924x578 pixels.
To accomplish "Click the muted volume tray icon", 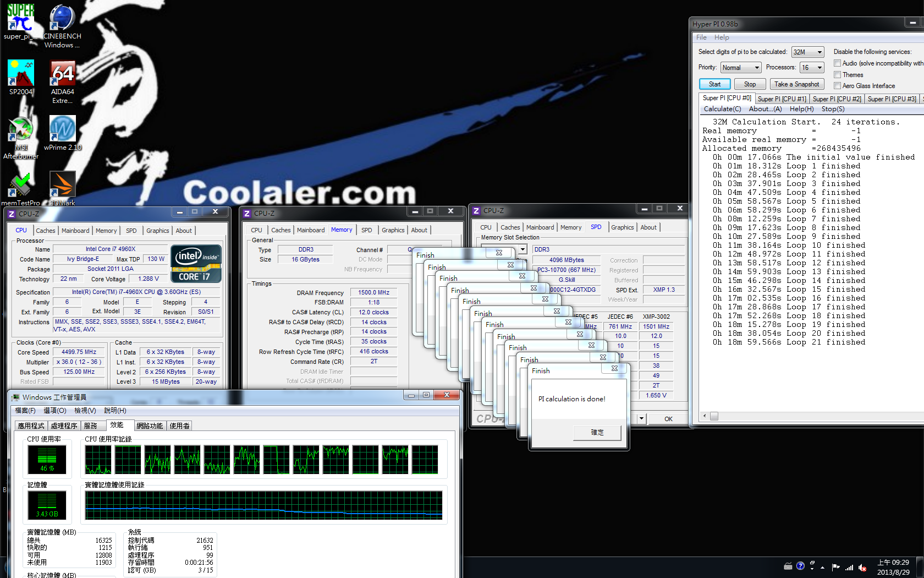I will (862, 567).
